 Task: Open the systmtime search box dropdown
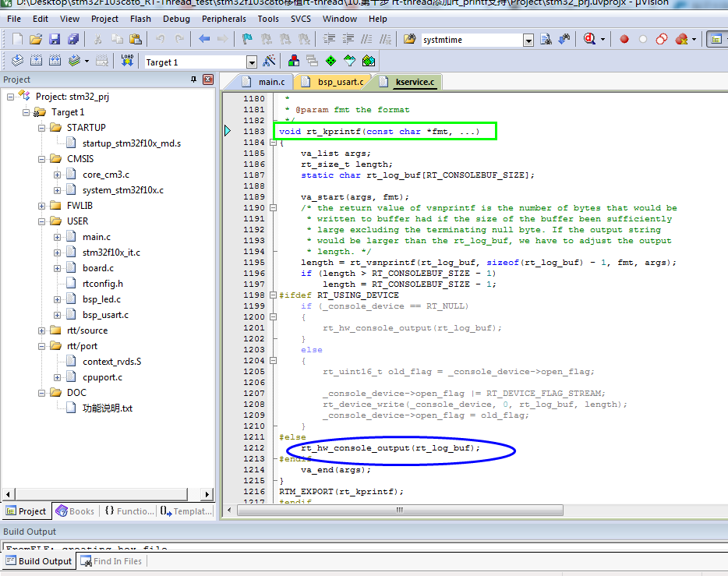click(x=529, y=39)
